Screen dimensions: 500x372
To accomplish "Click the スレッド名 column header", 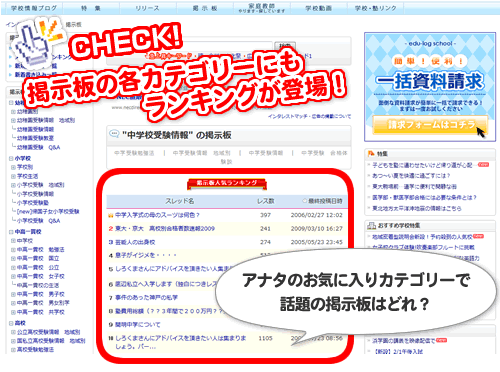I will pyautogui.click(x=179, y=201).
